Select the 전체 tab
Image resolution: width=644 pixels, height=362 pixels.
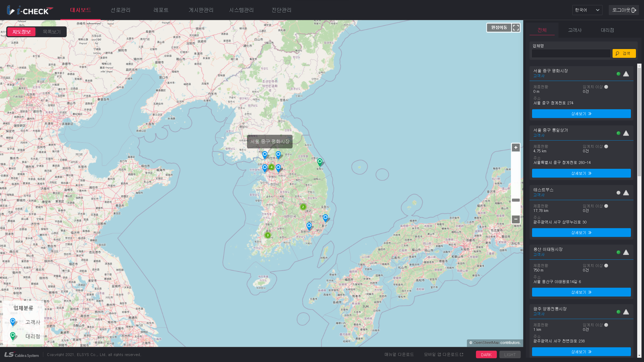(x=542, y=30)
